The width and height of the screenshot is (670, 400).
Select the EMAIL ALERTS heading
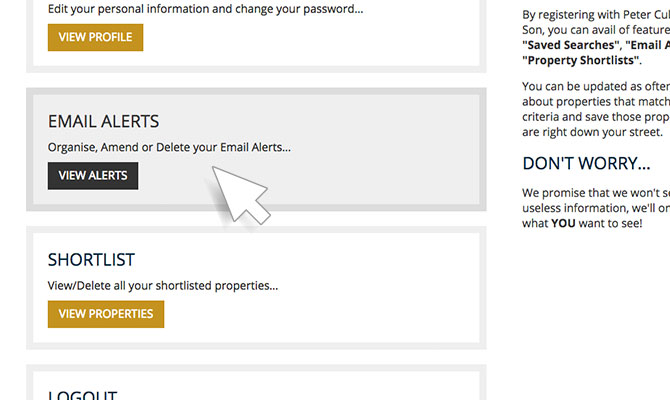coord(103,122)
